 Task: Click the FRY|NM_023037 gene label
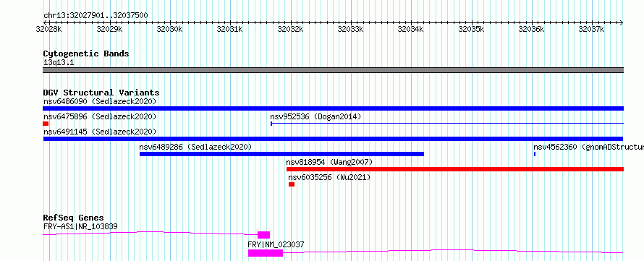pyautogui.click(x=276, y=244)
